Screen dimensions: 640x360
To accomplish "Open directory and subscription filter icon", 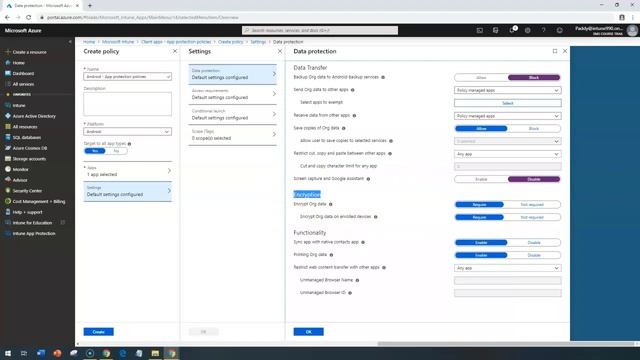I will pos(496,30).
